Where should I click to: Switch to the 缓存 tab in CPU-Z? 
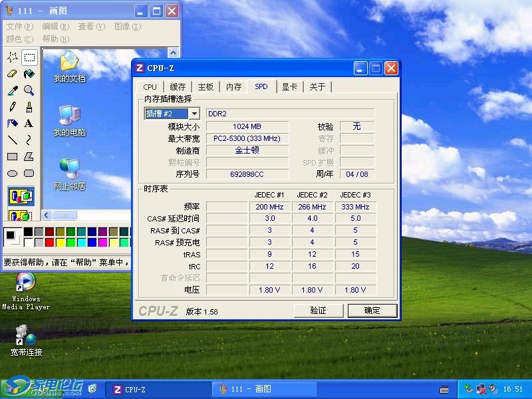tap(178, 87)
